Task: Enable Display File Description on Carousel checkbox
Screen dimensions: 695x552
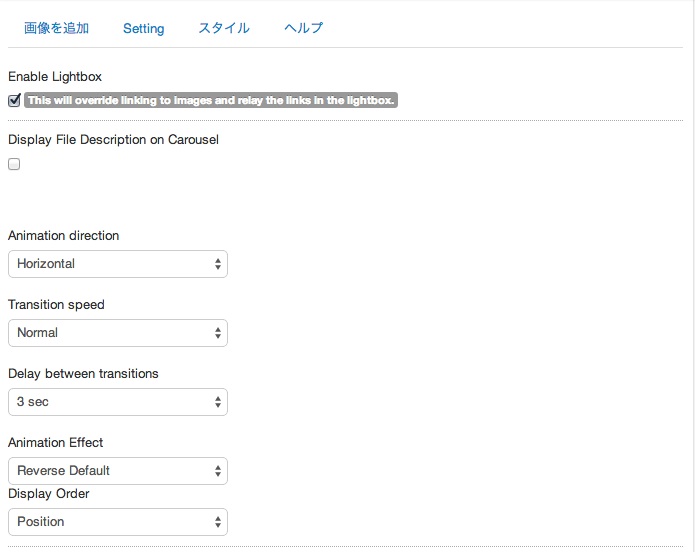Action: click(x=14, y=164)
